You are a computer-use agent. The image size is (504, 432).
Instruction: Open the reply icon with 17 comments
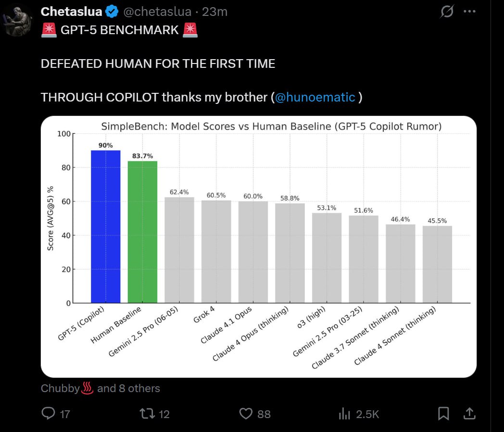click(x=48, y=413)
